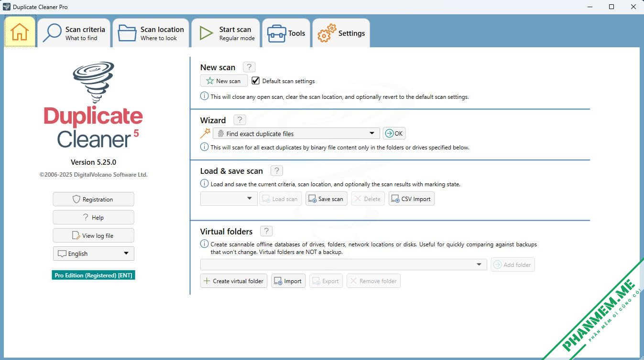Open the Scan location tab
Viewport: 644px width, 360px height.
pos(151,33)
